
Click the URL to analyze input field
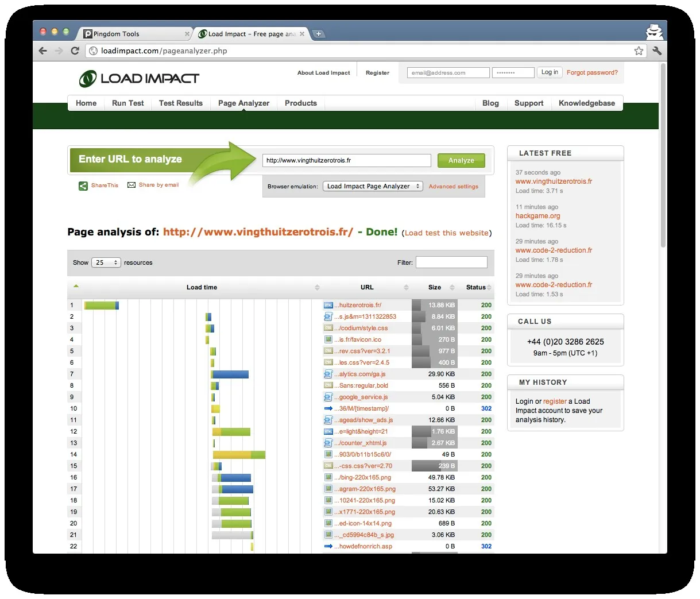(346, 160)
